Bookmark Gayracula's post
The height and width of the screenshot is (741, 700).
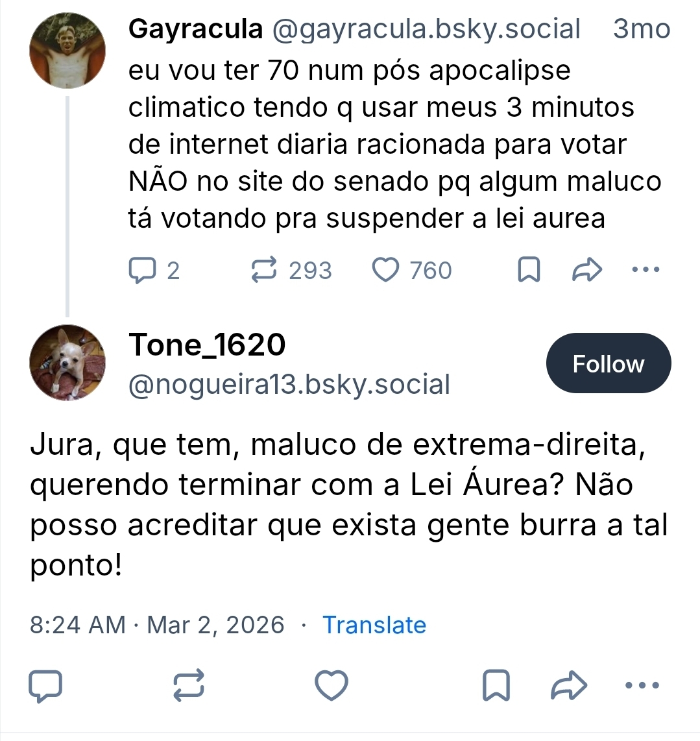tap(529, 270)
